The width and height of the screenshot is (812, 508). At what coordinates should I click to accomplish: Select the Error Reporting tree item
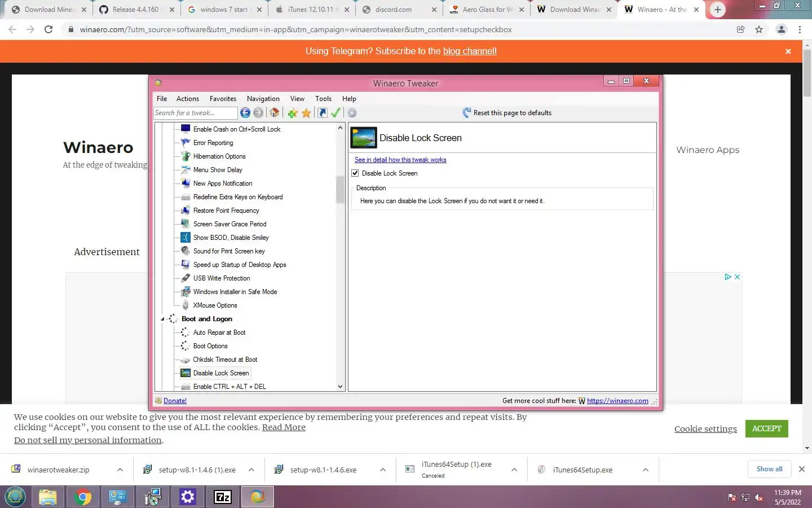pos(213,143)
